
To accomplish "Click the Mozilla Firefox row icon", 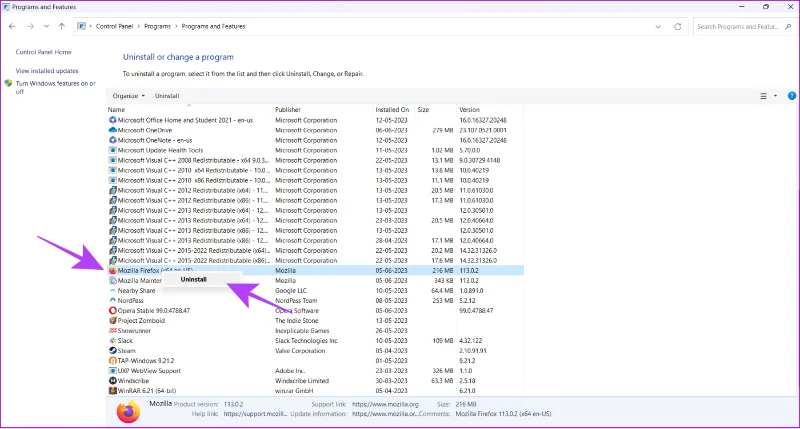I will click(112, 270).
